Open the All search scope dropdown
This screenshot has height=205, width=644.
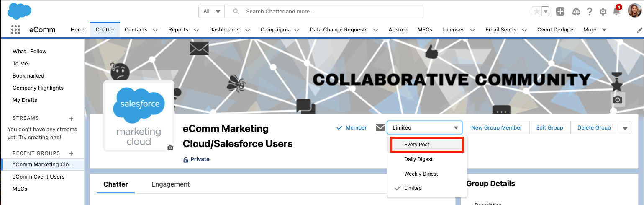(x=212, y=11)
